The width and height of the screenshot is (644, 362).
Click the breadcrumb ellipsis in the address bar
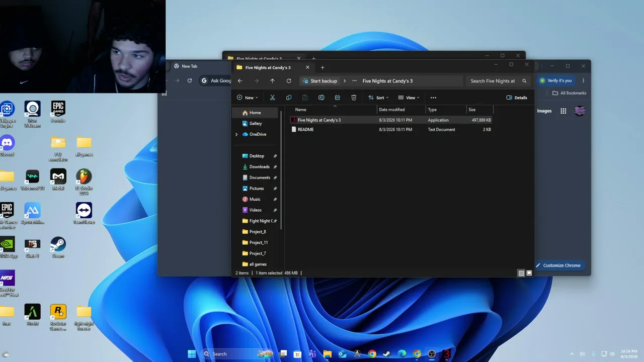pos(354,81)
